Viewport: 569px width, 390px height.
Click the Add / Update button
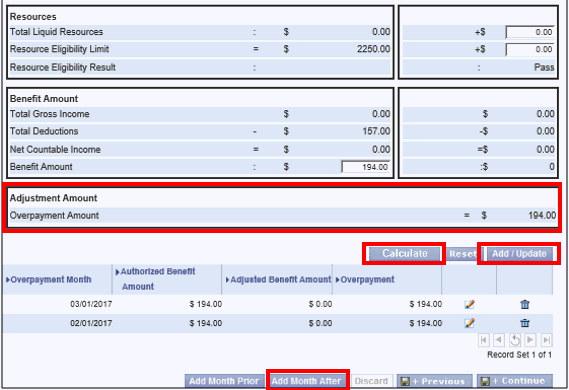pyautogui.click(x=519, y=254)
